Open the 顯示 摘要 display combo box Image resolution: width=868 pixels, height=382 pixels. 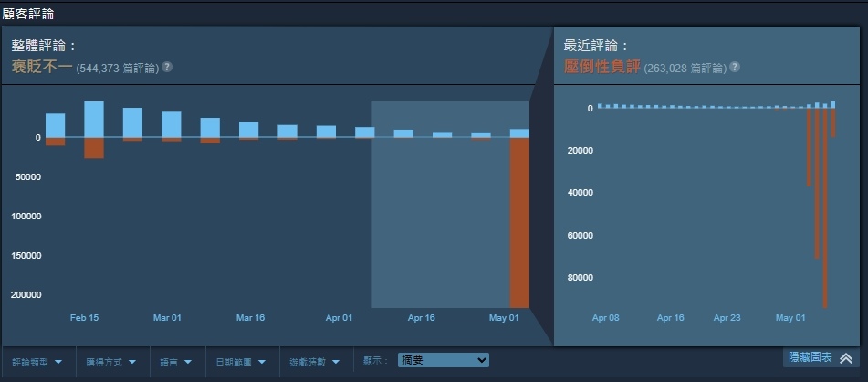click(x=444, y=361)
